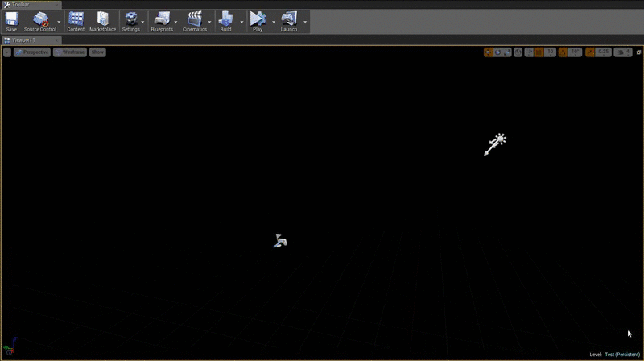Select the directional light actor icon
This screenshot has height=361, width=644.
pyautogui.click(x=495, y=144)
